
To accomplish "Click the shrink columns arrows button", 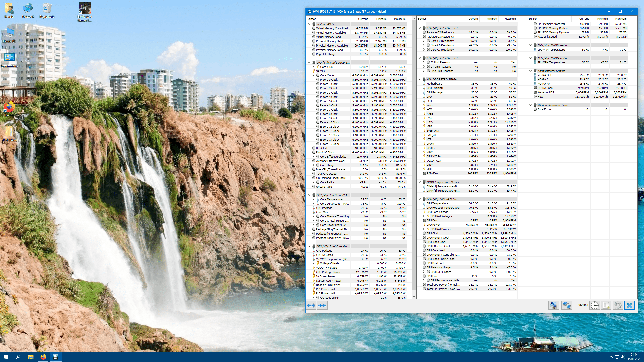I will pos(322,305).
